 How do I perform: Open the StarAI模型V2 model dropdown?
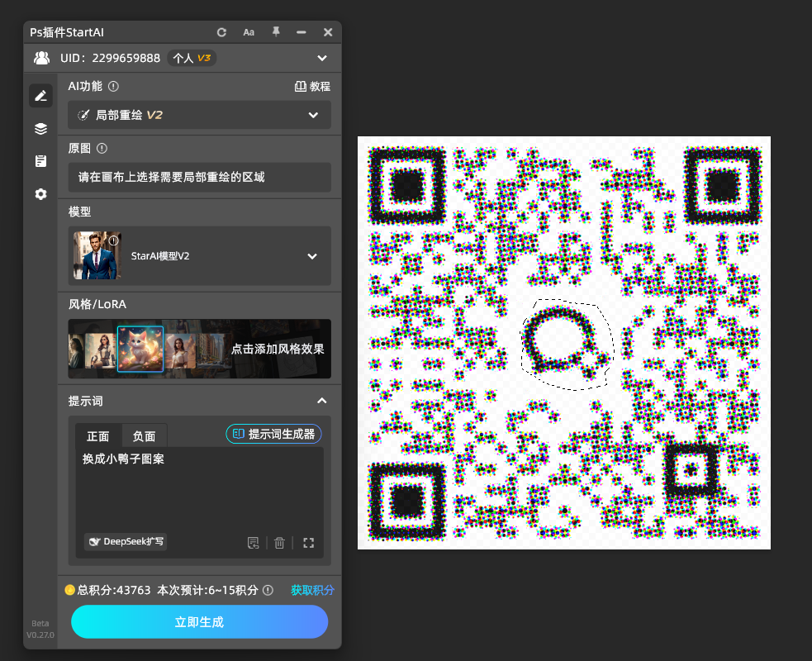(x=199, y=256)
